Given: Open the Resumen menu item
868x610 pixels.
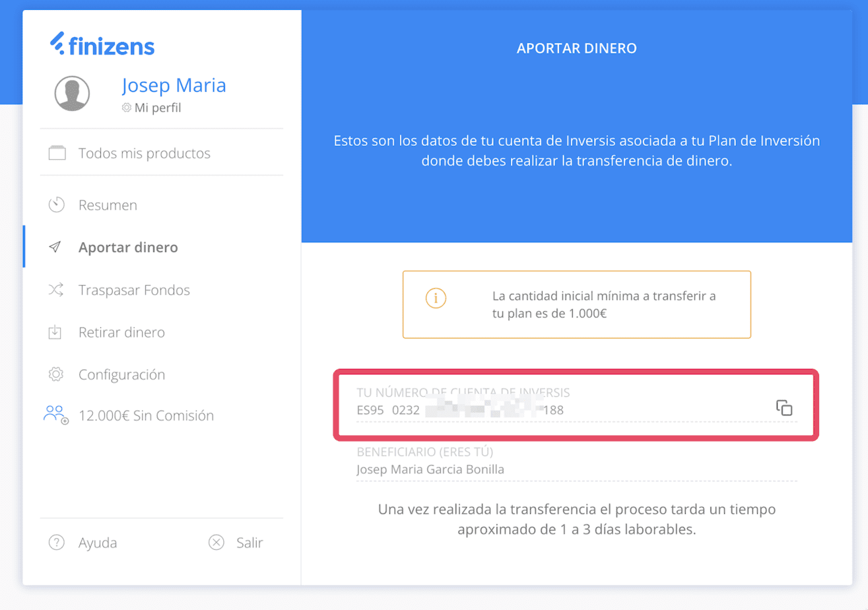Looking at the screenshot, I should click(x=108, y=205).
